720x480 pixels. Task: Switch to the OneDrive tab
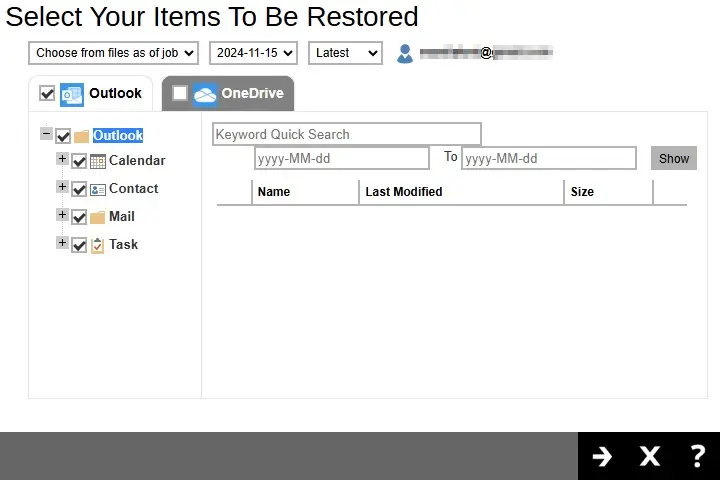tap(252, 93)
